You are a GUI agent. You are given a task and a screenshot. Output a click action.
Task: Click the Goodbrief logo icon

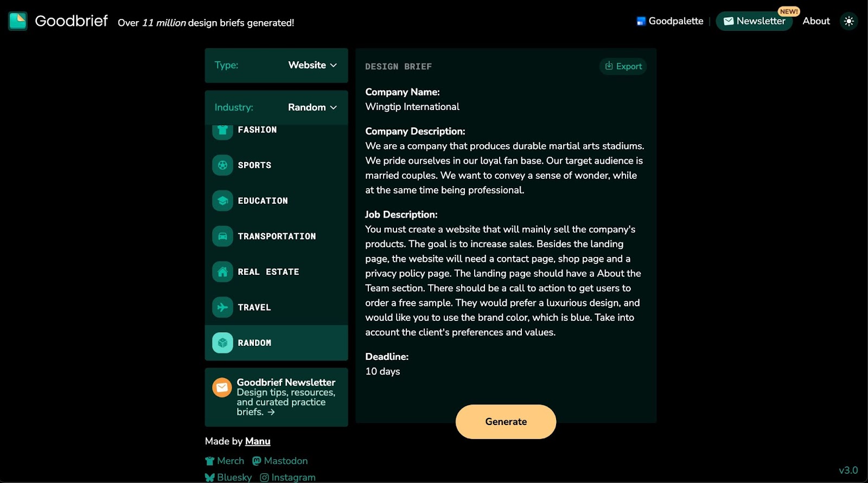pos(18,21)
